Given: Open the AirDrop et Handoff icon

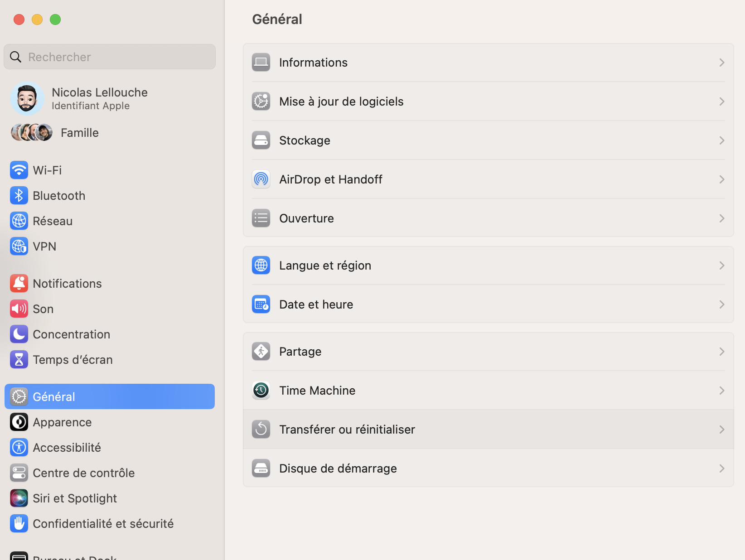Looking at the screenshot, I should pyautogui.click(x=261, y=179).
